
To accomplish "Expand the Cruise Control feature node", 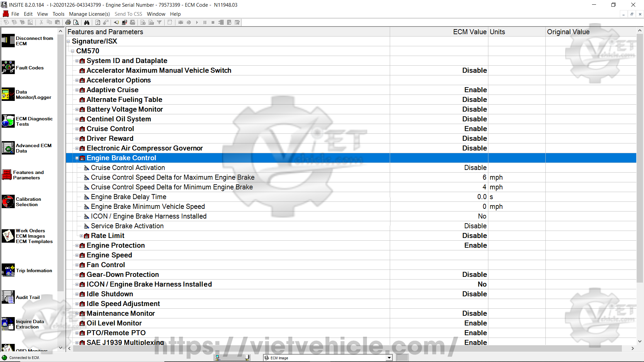I will pos(77,129).
